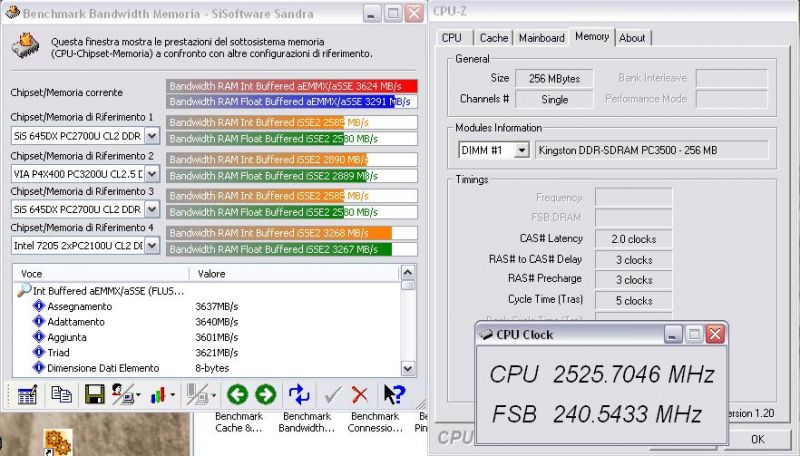The image size is (800, 456).
Task: Click the CPU Clock window title icon
Action: [x=485, y=335]
